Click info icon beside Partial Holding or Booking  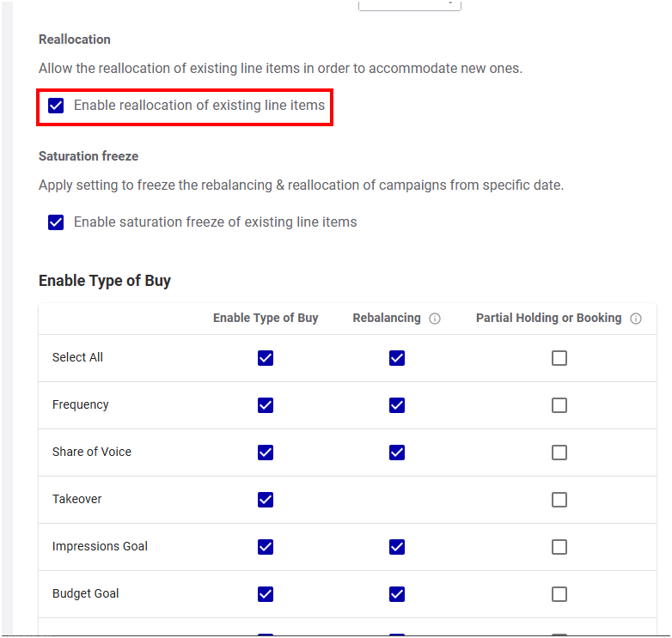pyautogui.click(x=636, y=319)
